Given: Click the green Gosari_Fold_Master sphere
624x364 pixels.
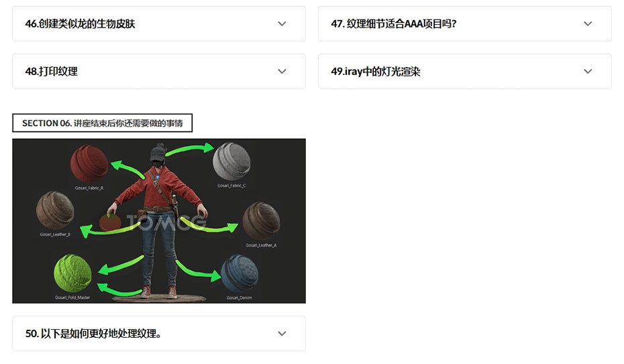Looking at the screenshot, I should click(72, 274).
